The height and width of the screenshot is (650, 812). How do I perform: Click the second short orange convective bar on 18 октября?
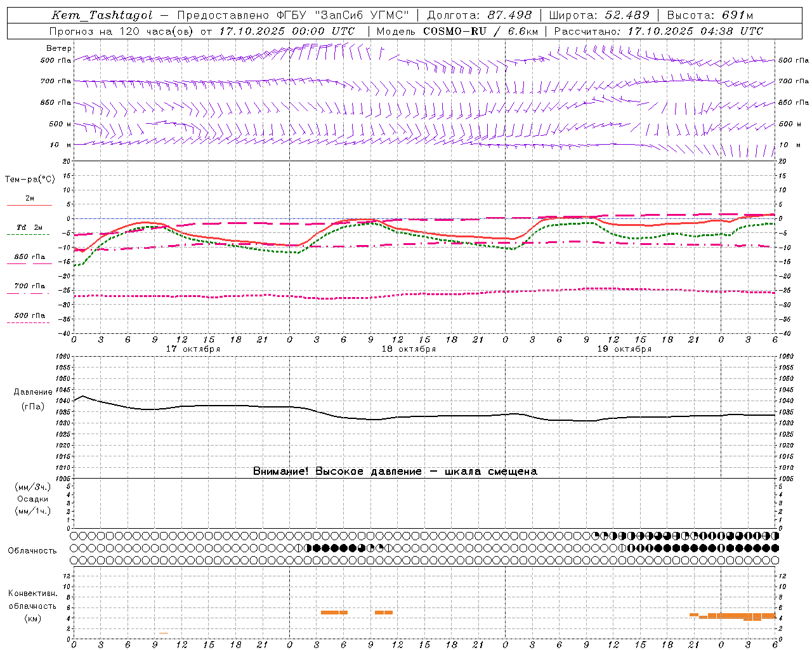coord(384,613)
